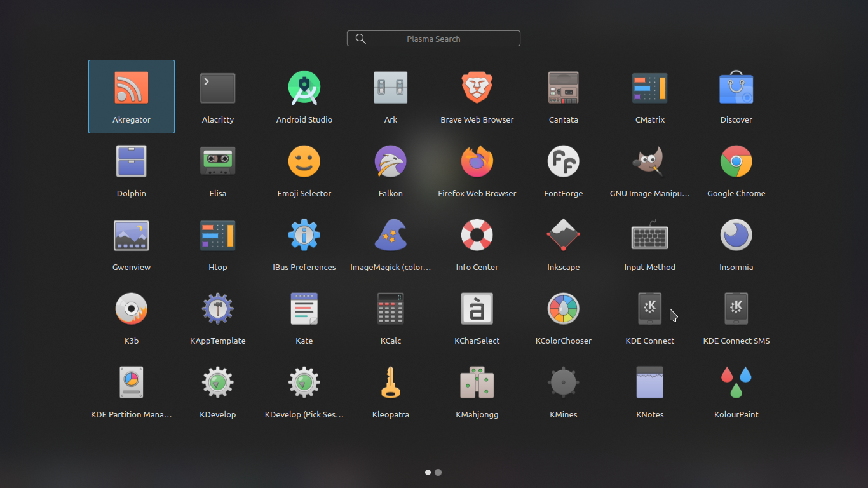
Task: Launch KAppTemplate
Action: 218,318
